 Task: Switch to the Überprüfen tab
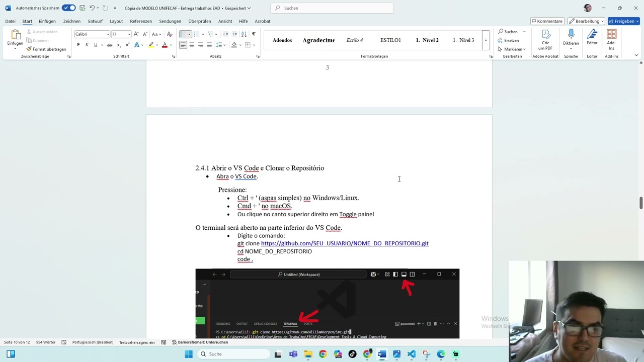coord(200,21)
